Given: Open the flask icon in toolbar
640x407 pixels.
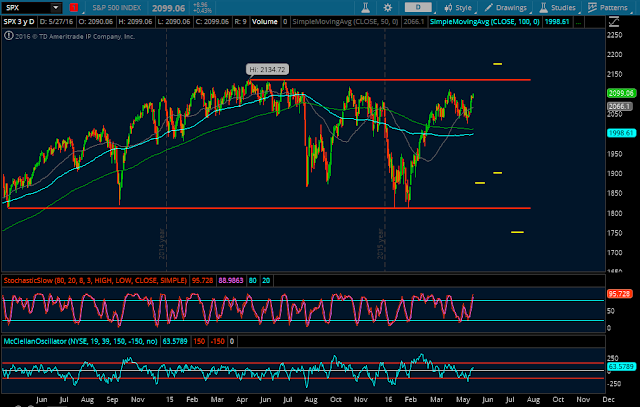Looking at the screenshot, I should point(365,7).
